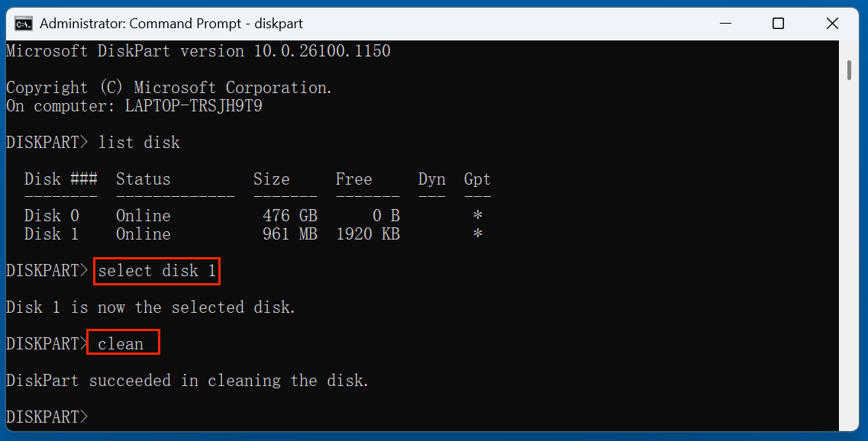The image size is (868, 441).
Task: Click the window title 'Administrator: Command Prompt - diskpart'
Action: (173, 23)
